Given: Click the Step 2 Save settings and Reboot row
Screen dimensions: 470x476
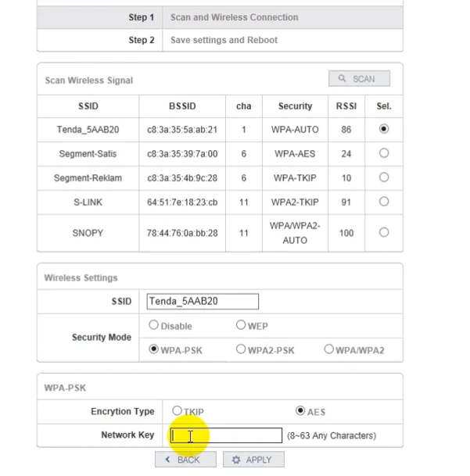Looking at the screenshot, I should (x=220, y=40).
